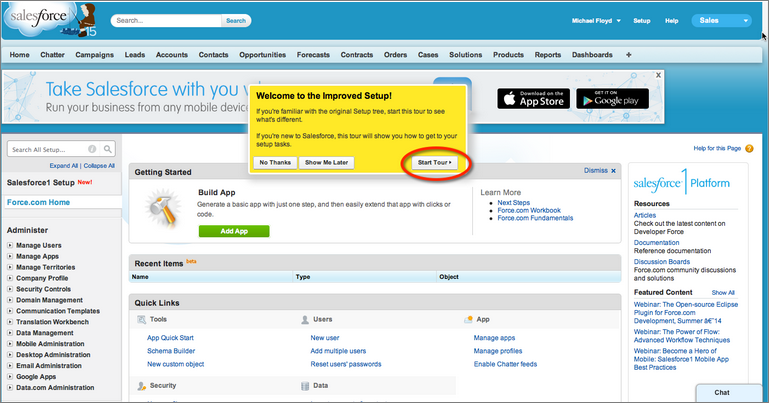Click the Tools section icon
Viewport: 769px width, 403px height.
141,320
